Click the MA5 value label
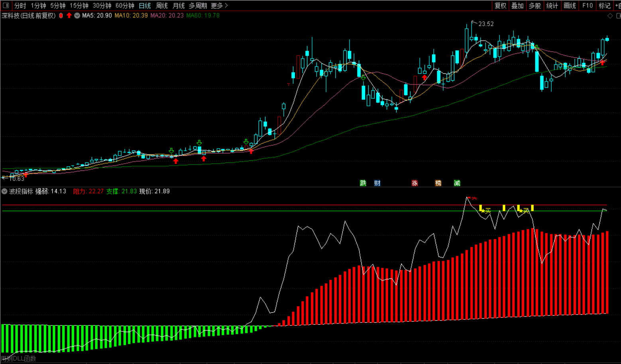621x364 pixels. [x=97, y=16]
